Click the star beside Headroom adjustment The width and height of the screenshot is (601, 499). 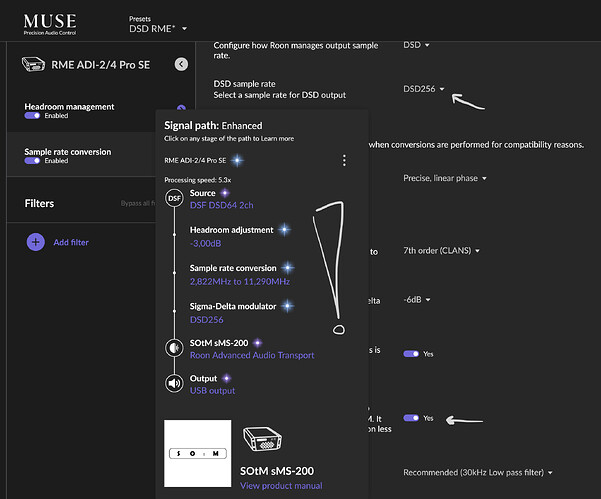pos(285,230)
